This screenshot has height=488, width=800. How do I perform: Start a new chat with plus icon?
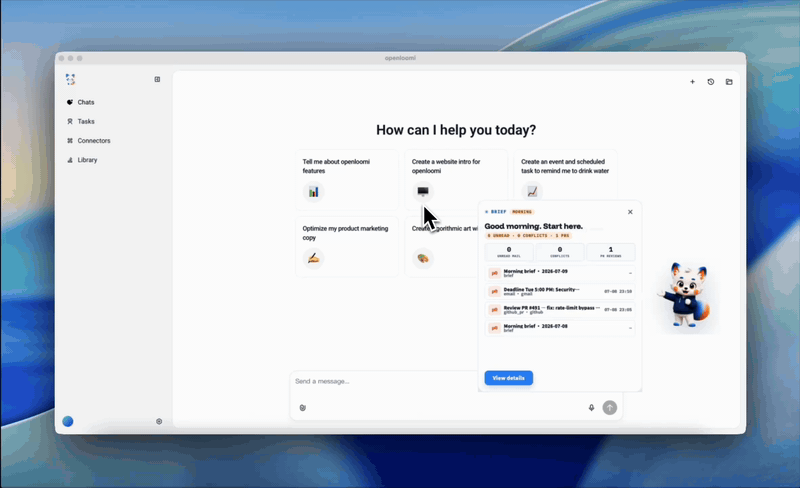click(692, 82)
